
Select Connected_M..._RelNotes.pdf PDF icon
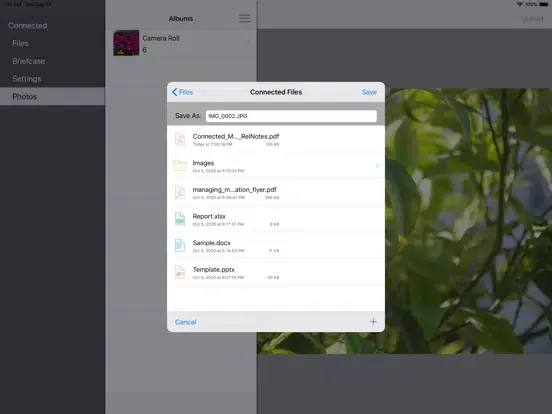click(180, 139)
